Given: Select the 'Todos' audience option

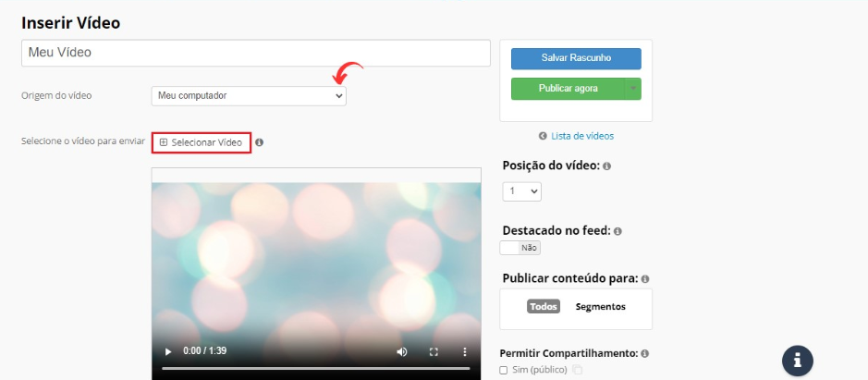Looking at the screenshot, I should click(x=543, y=306).
